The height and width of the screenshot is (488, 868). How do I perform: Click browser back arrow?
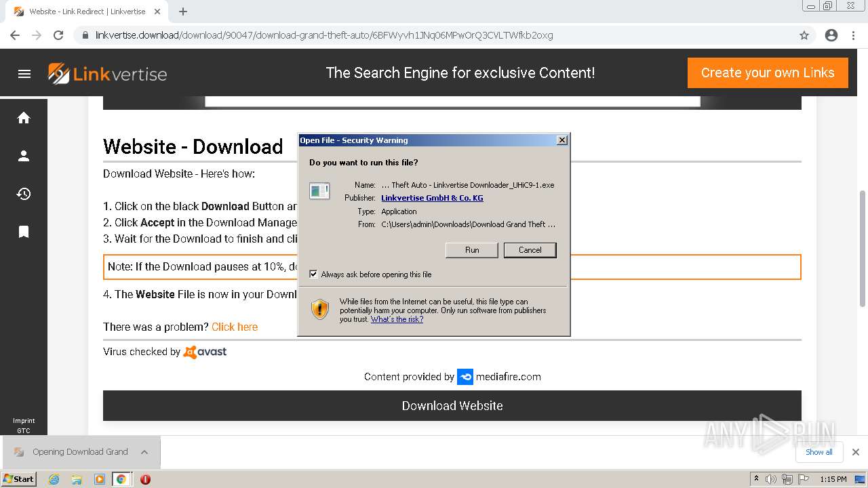[15, 35]
